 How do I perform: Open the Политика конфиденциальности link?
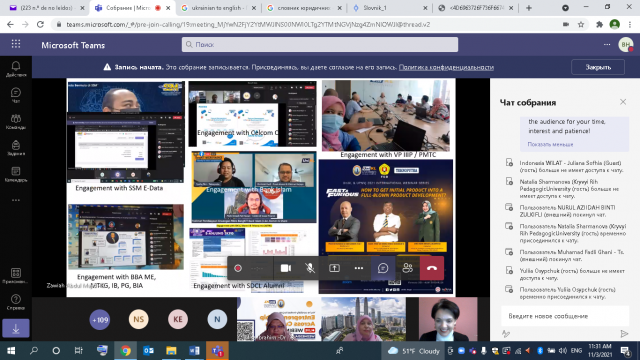pyautogui.click(x=446, y=67)
